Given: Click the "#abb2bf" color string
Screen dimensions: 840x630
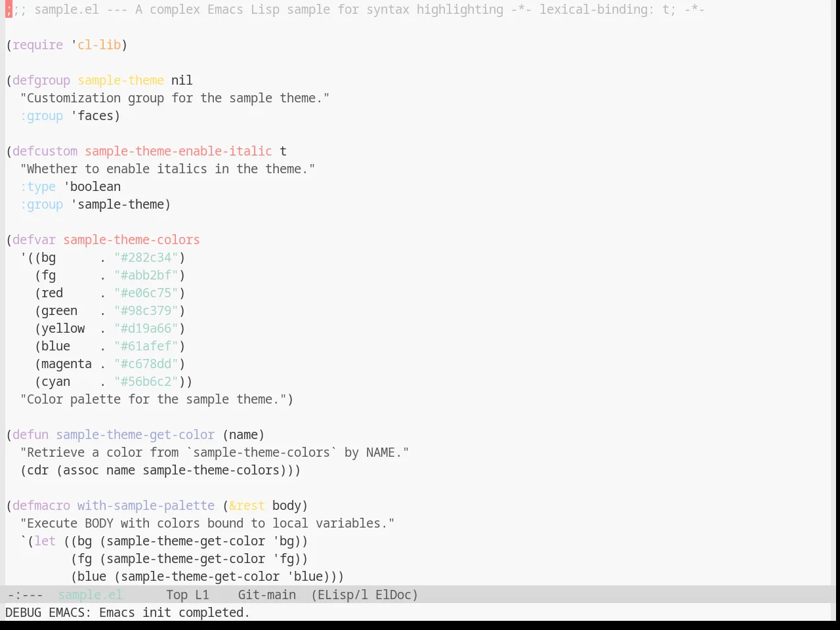Looking at the screenshot, I should tap(146, 275).
